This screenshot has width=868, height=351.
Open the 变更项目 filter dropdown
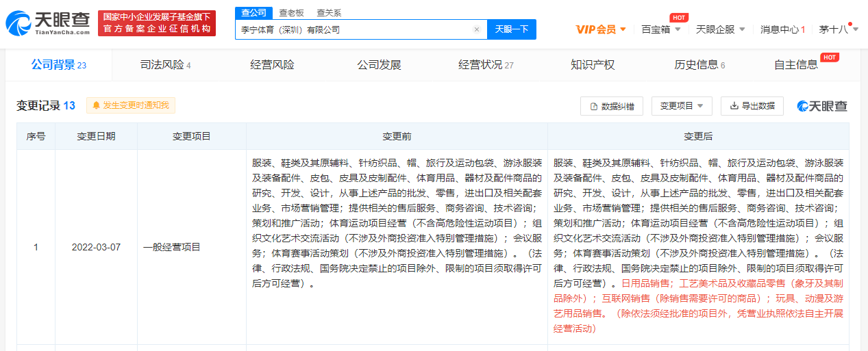[x=682, y=106]
